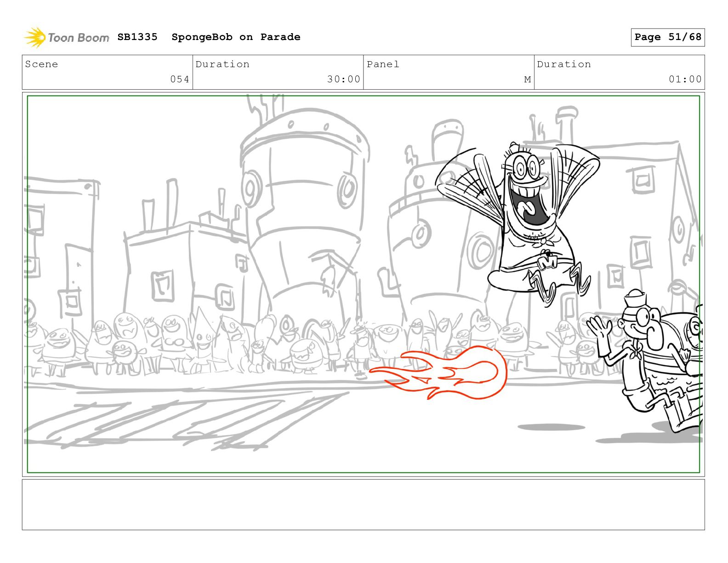Image resolution: width=728 pixels, height=563 pixels.
Task: Click the 'Scene' label
Action: pyautogui.click(x=41, y=64)
